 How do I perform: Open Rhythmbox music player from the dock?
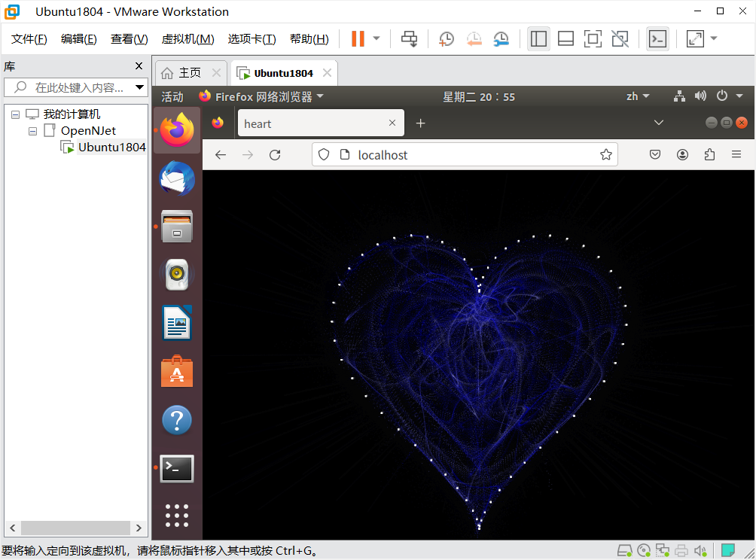(177, 274)
